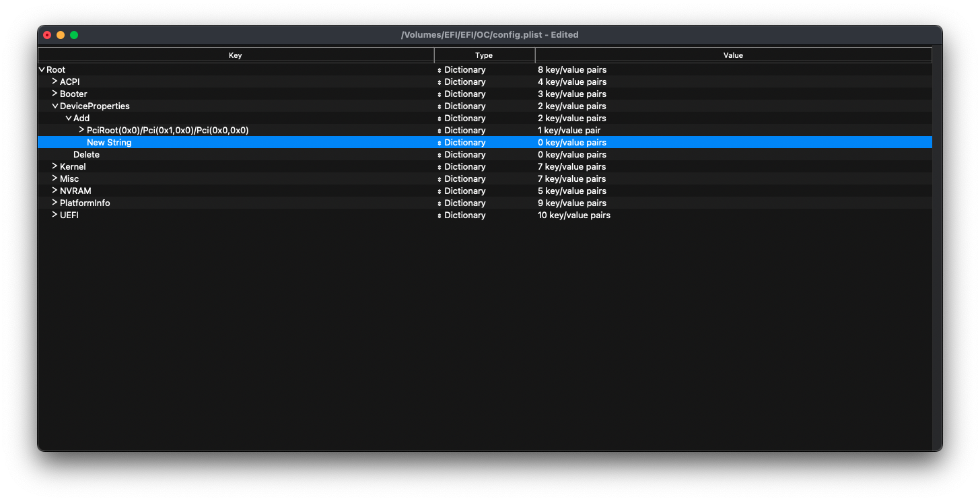Click the Key column header

pos(236,55)
